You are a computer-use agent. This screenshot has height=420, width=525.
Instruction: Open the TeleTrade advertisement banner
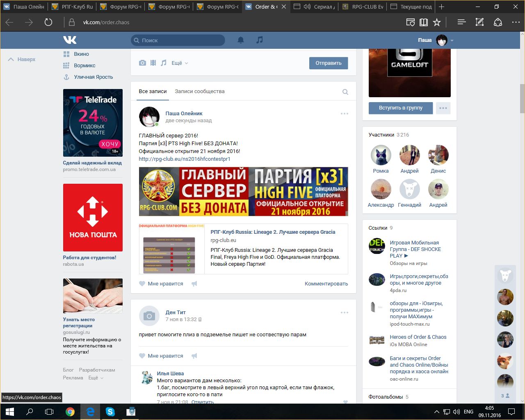click(x=93, y=123)
